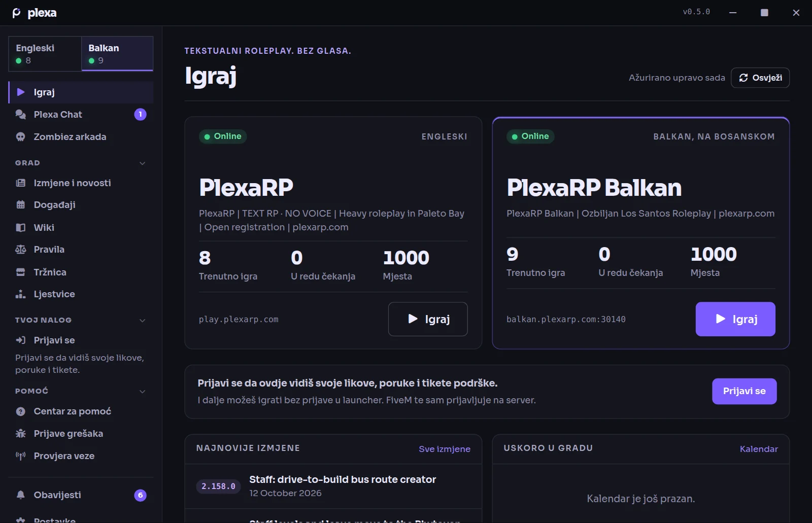Screen dimensions: 812x523
Task: Click the purple Prijavi se button
Action: pyautogui.click(x=744, y=391)
